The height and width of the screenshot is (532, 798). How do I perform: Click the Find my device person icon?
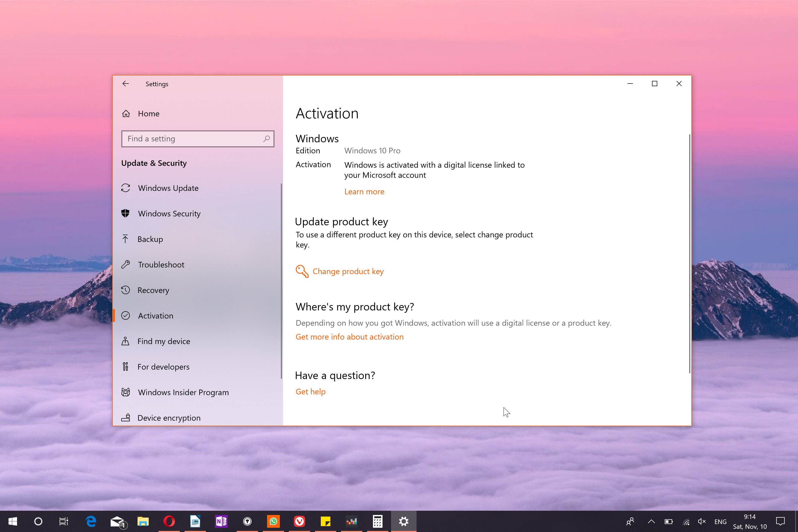coord(126,341)
